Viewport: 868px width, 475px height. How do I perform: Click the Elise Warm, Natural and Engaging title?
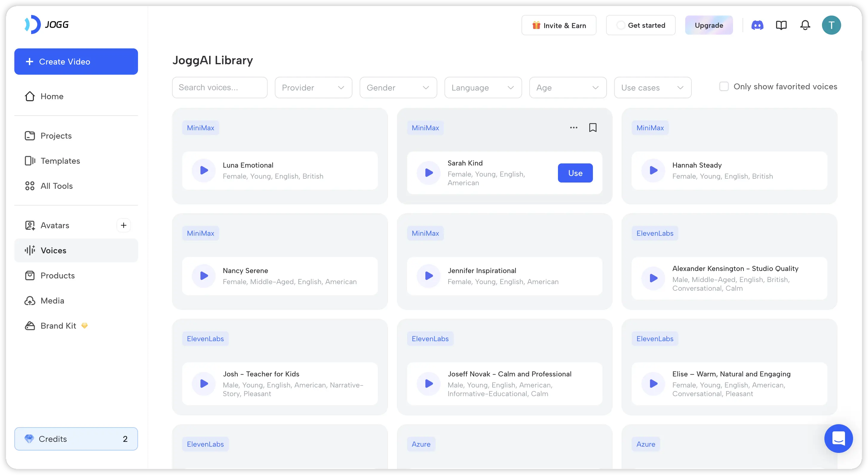(731, 374)
